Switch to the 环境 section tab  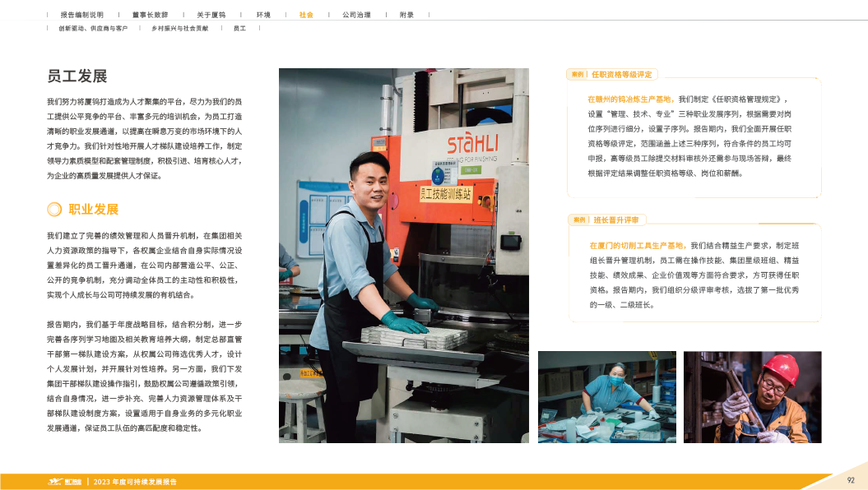(x=263, y=15)
